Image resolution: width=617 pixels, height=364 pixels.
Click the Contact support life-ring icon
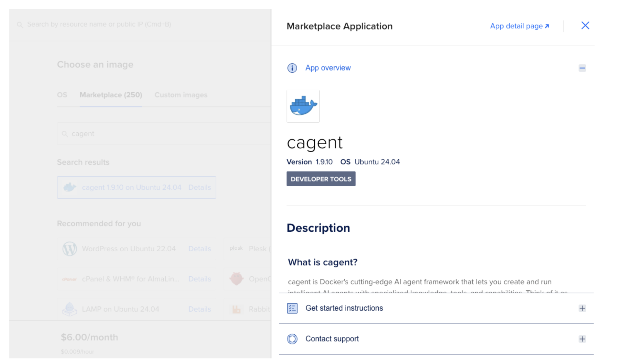tap(292, 339)
